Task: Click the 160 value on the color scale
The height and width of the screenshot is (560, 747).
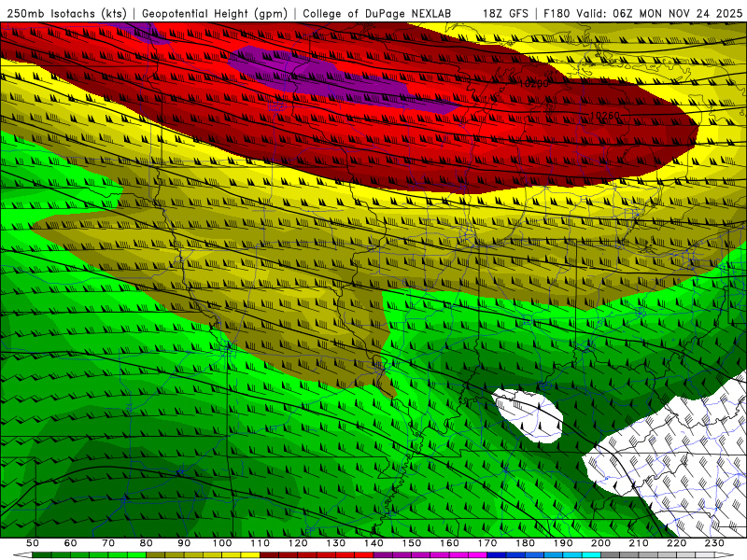Action: tap(450, 543)
